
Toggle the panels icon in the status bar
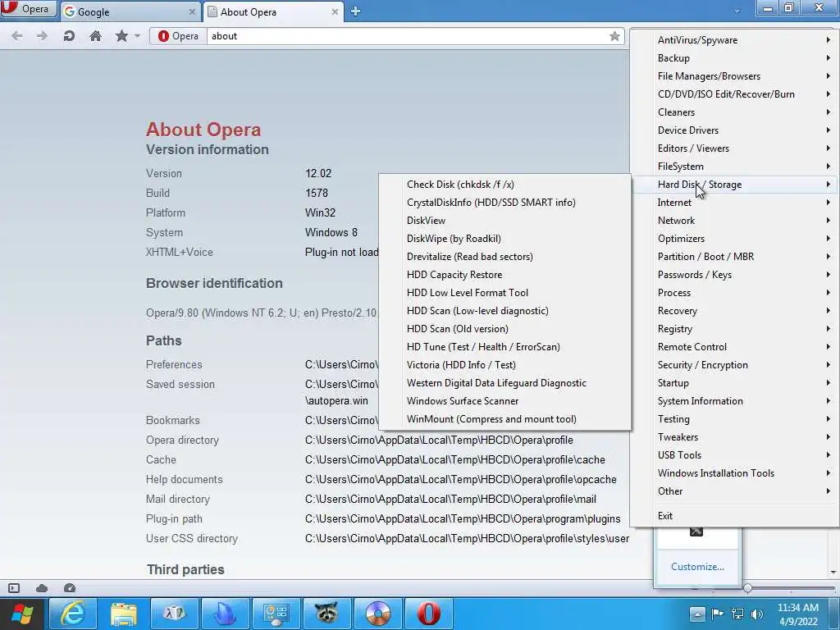tap(14, 588)
